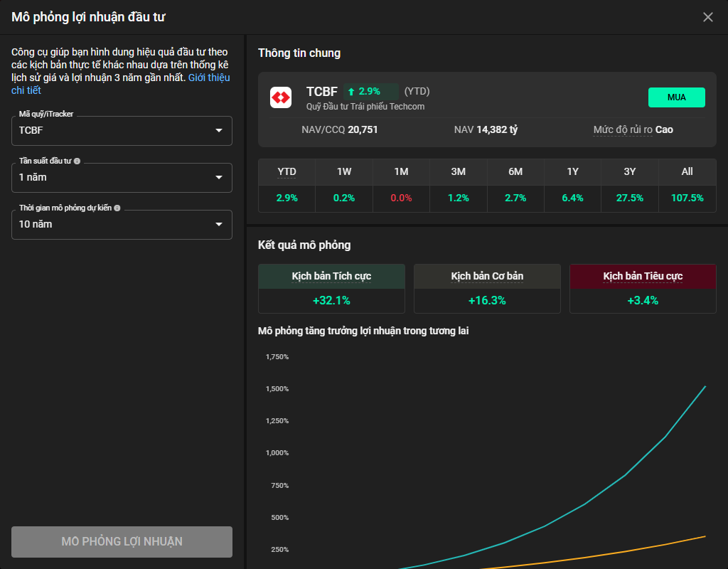This screenshot has width=728, height=569.
Task: Click the +3.4% negative scenario result
Action: 643,301
